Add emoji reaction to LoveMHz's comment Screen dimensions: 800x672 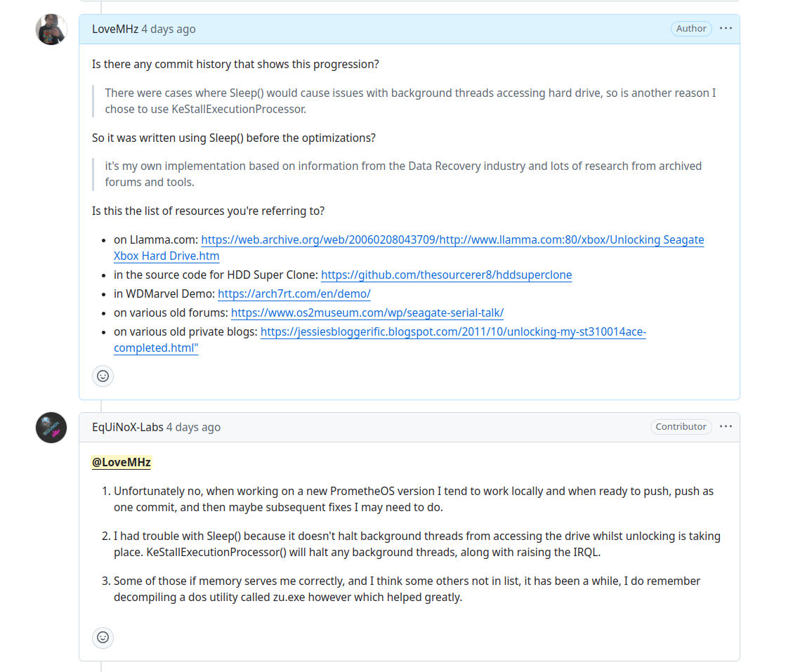[x=103, y=376]
